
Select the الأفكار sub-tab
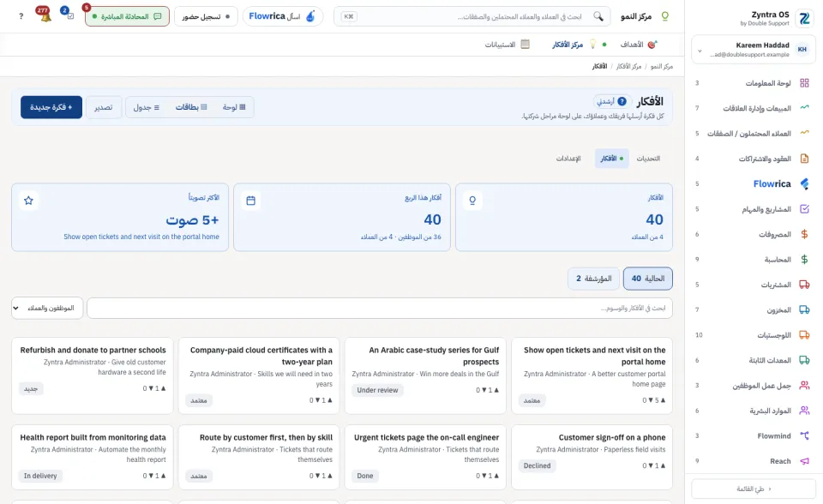coord(611,158)
